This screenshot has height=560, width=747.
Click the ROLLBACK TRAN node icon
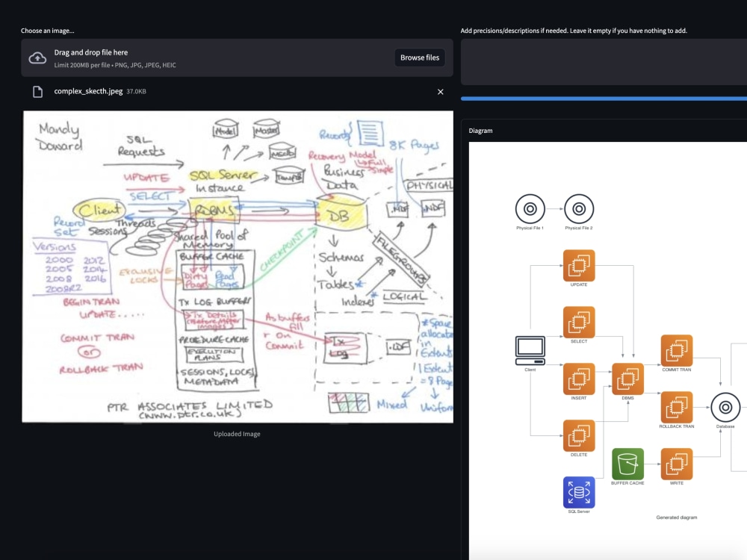coord(676,408)
